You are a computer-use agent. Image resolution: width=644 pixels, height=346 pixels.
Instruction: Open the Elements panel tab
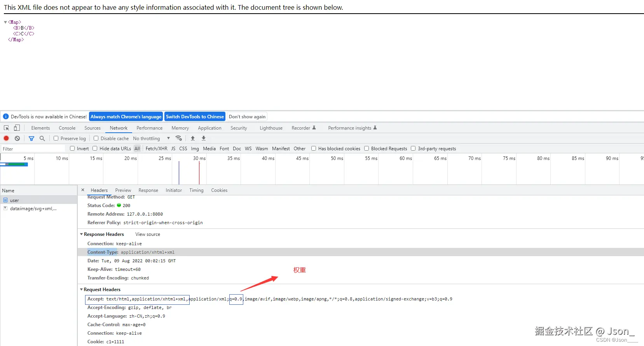click(x=40, y=128)
